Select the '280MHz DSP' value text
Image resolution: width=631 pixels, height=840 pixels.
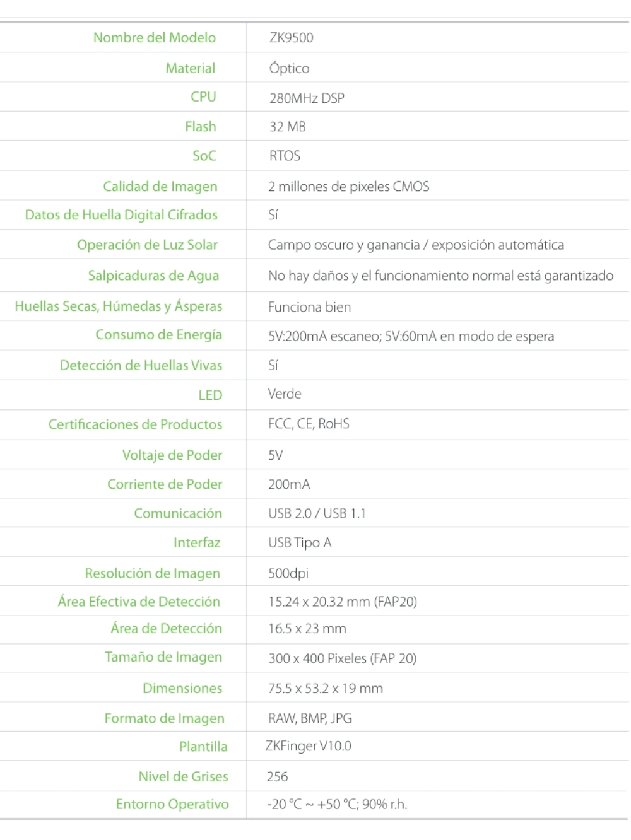pyautogui.click(x=307, y=98)
